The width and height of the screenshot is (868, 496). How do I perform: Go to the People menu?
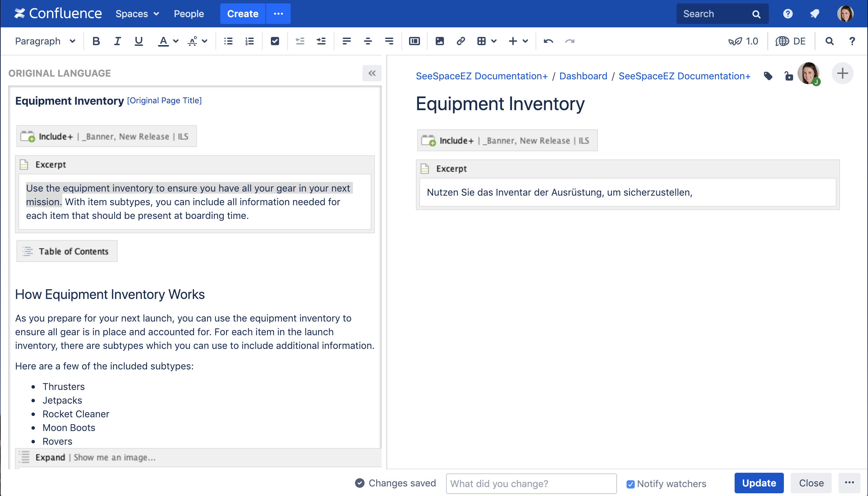coord(189,14)
